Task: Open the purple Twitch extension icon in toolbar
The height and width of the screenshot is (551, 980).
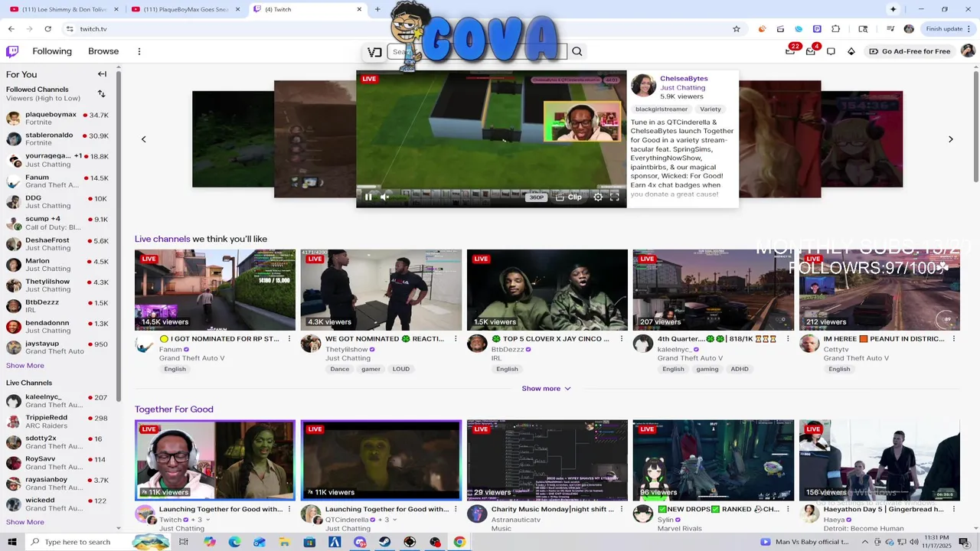Action: coord(817,29)
